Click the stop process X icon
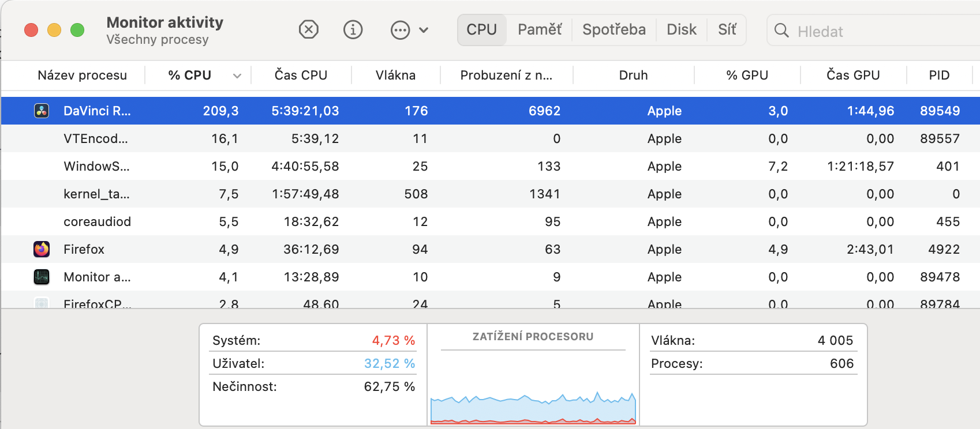Screen dimensions: 980x429 pyautogui.click(x=309, y=29)
